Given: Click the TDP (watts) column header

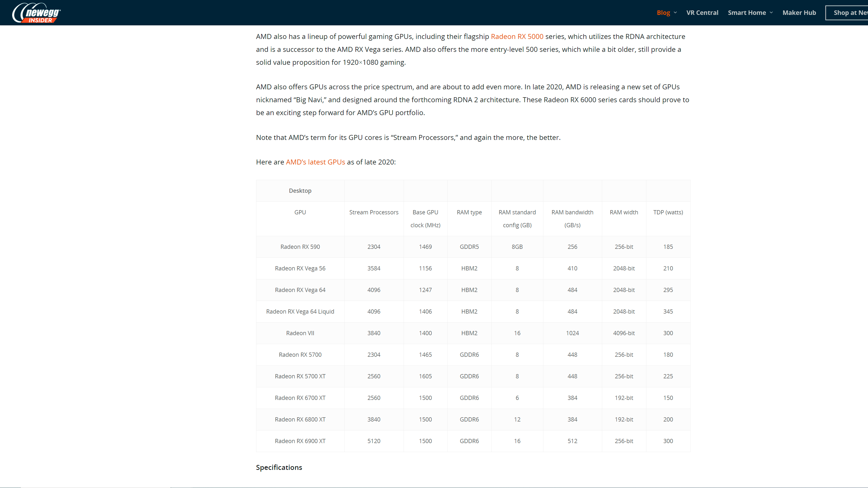Looking at the screenshot, I should 668,213.
